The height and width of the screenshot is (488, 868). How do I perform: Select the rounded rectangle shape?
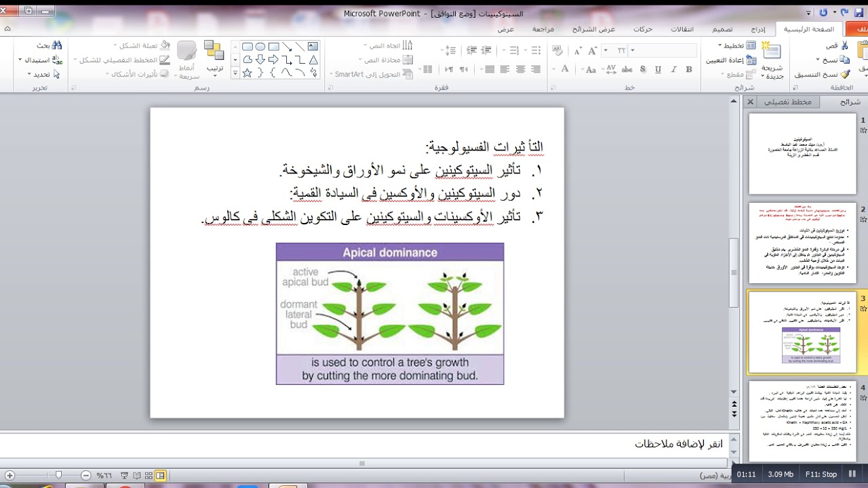coord(248,46)
